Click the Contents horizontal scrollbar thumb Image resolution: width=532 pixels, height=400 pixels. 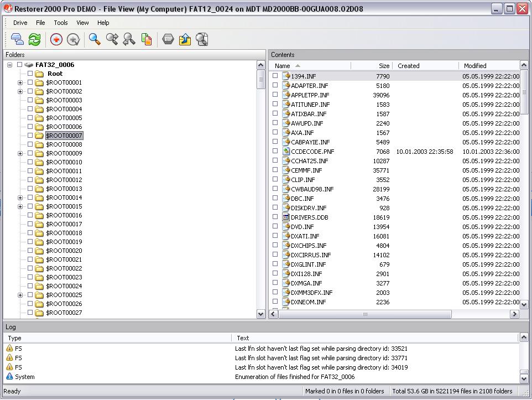pos(365,314)
